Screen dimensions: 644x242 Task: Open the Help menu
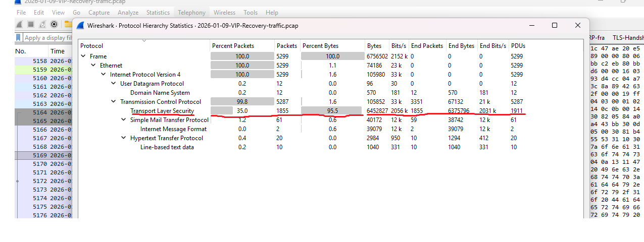[x=272, y=13]
